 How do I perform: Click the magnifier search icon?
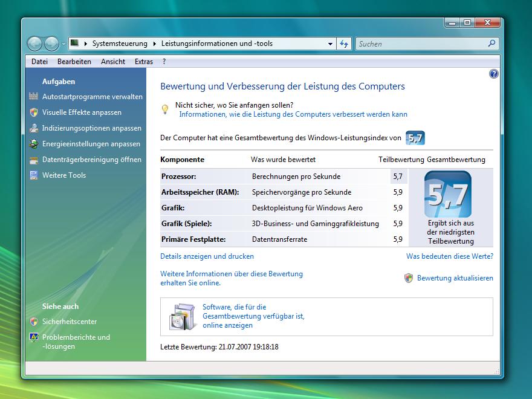491,44
